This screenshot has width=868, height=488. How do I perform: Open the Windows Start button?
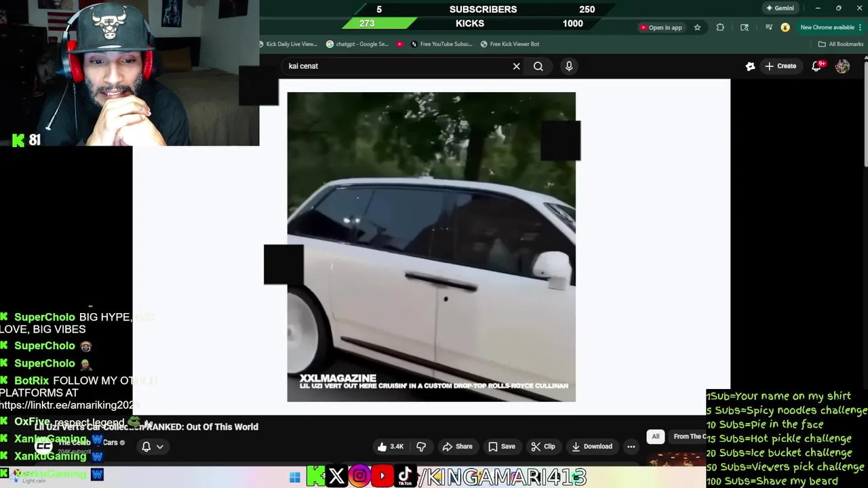tap(294, 477)
